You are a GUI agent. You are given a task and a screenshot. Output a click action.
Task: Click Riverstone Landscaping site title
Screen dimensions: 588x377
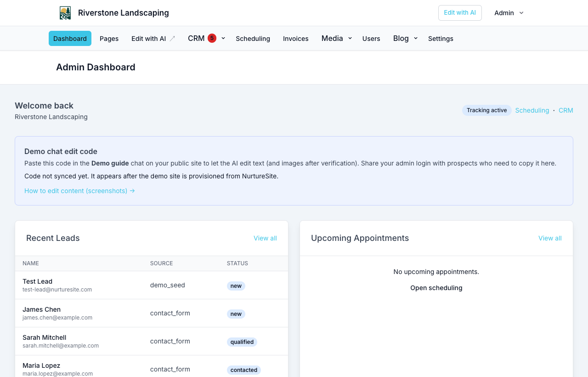click(x=124, y=13)
